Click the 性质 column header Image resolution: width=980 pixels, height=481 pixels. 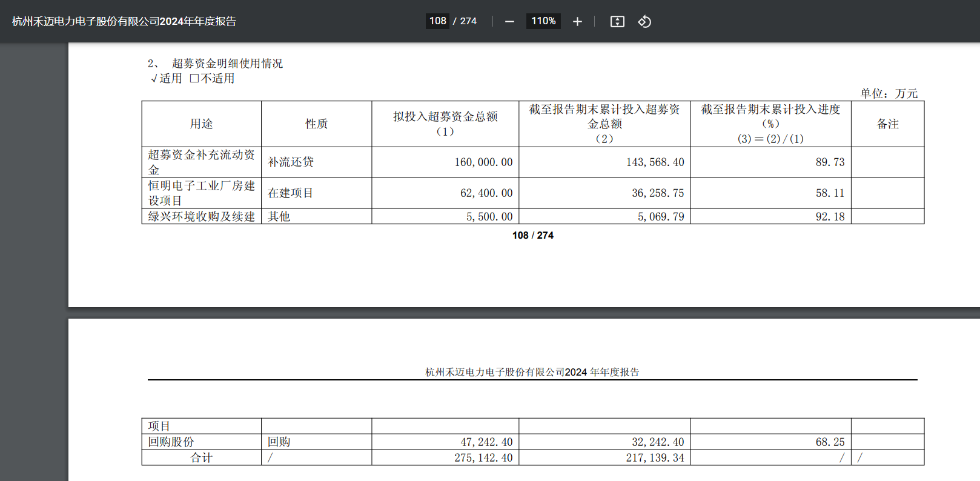point(316,124)
